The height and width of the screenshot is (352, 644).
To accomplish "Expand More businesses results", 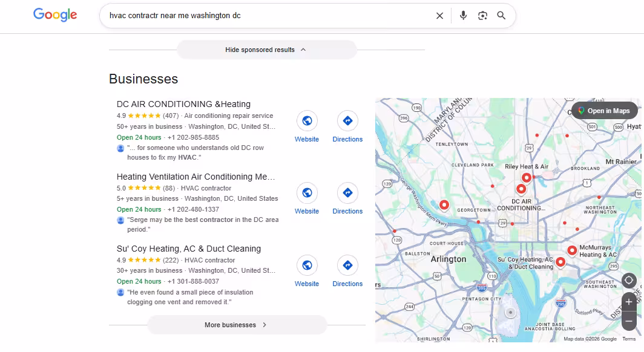I will 237,325.
